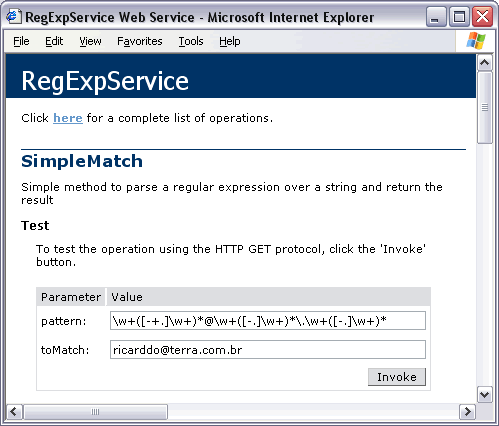Click inside the pattern input field

pyautogui.click(x=268, y=321)
